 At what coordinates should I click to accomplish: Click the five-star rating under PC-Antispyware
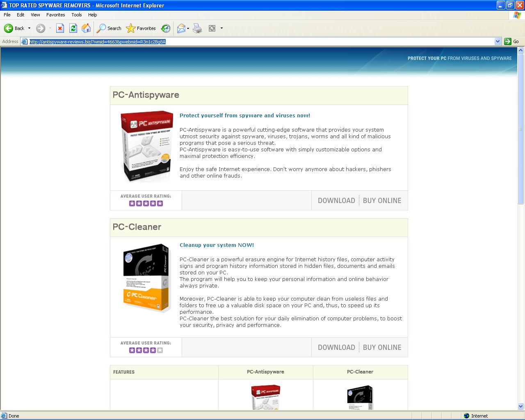[x=146, y=203]
